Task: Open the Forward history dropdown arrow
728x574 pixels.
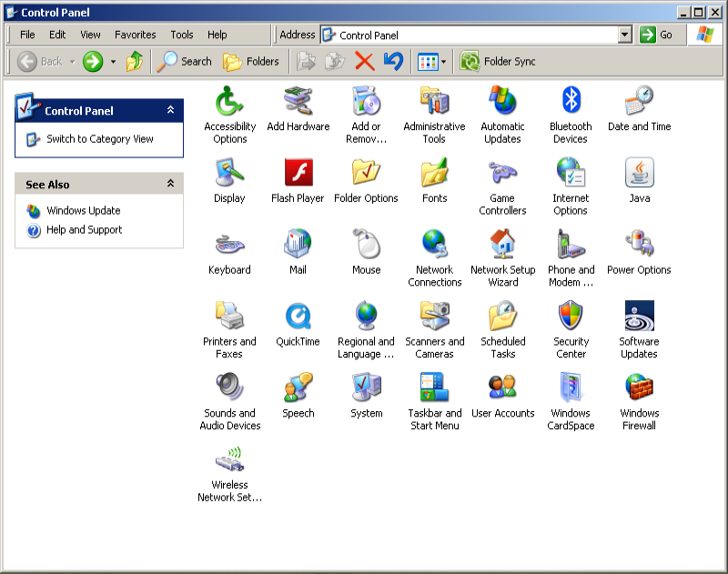Action: click(113, 61)
